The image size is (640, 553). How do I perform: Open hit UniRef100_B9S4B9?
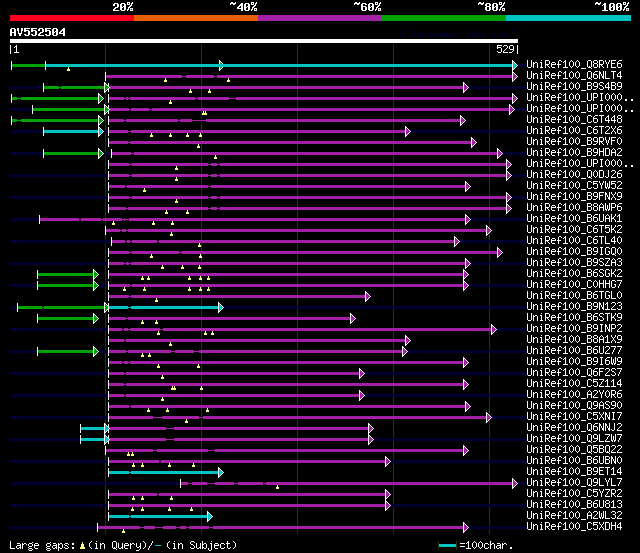574,87
